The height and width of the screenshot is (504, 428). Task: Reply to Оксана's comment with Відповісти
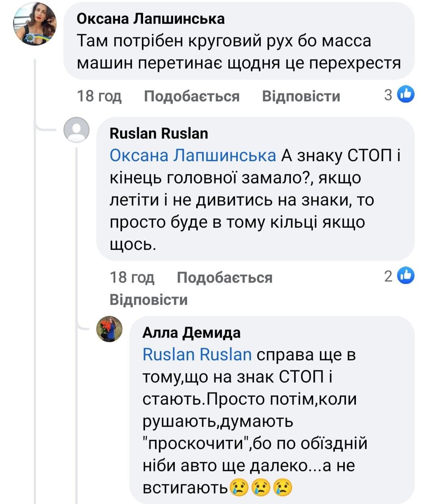click(x=301, y=96)
